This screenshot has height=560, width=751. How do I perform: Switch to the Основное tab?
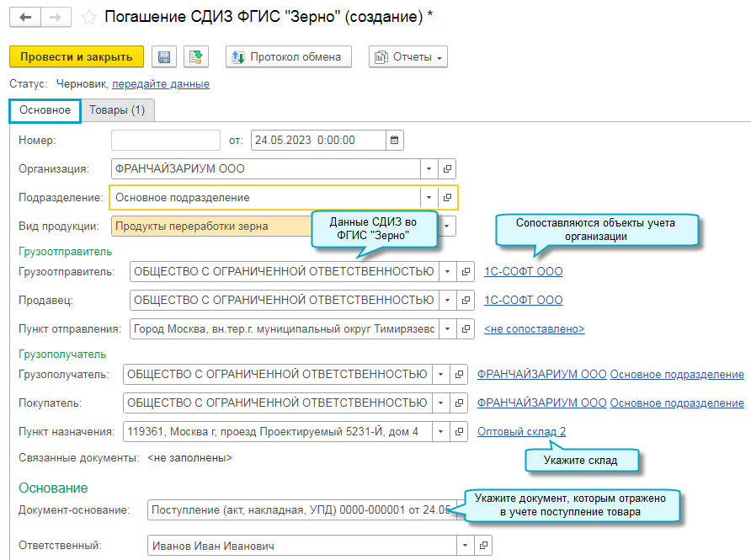45,110
